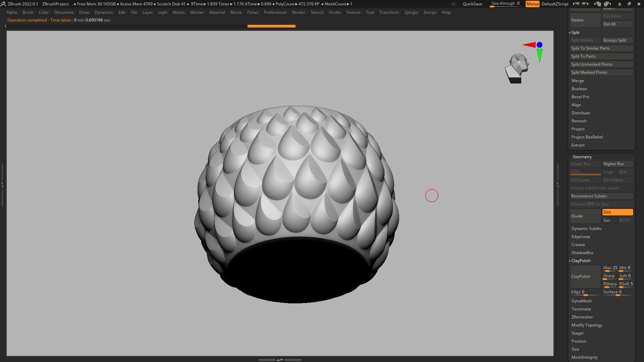This screenshot has width=644, height=362.
Task: Collapse the ClayPolish section header
Action: pos(581,261)
